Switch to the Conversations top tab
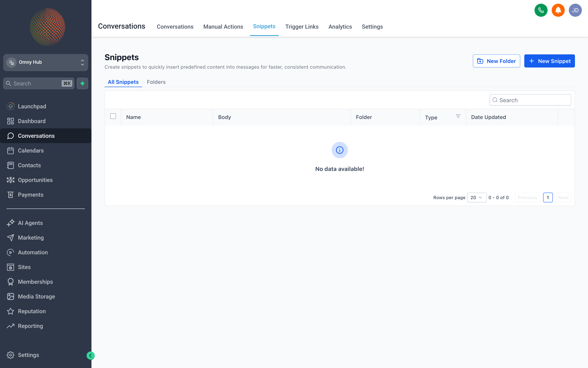588x368 pixels. [175, 27]
